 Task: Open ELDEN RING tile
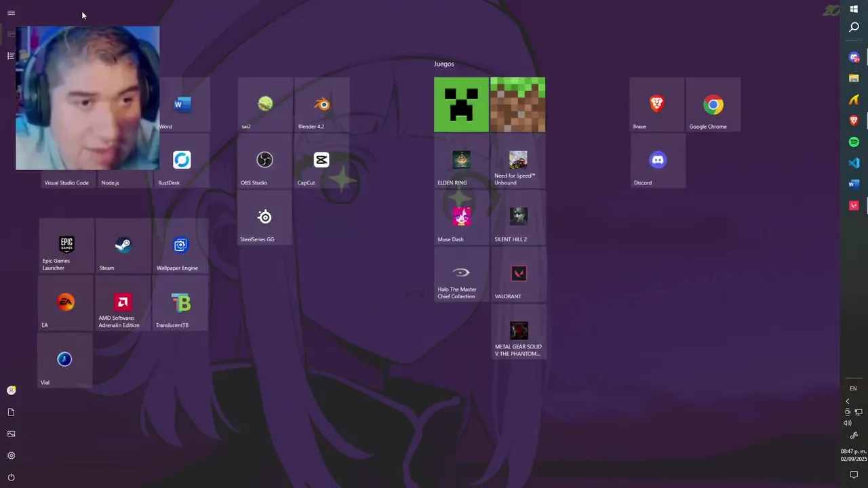point(461,161)
